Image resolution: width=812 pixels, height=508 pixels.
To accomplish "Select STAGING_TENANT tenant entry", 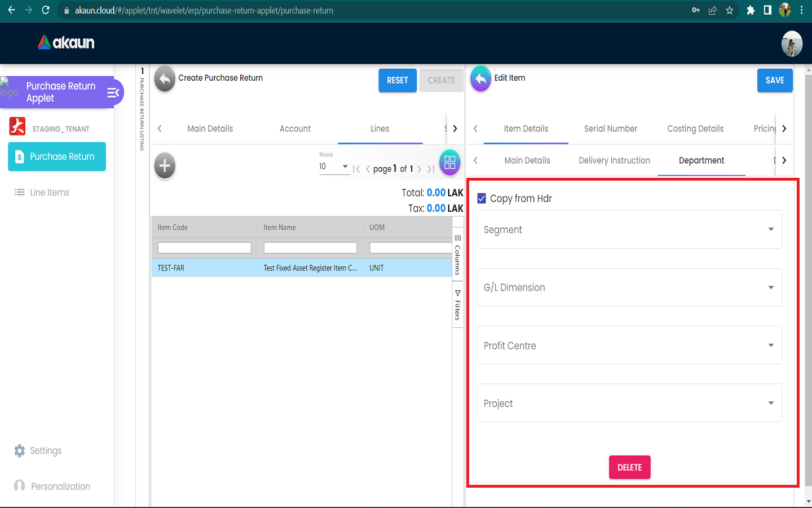I will pos(50,128).
